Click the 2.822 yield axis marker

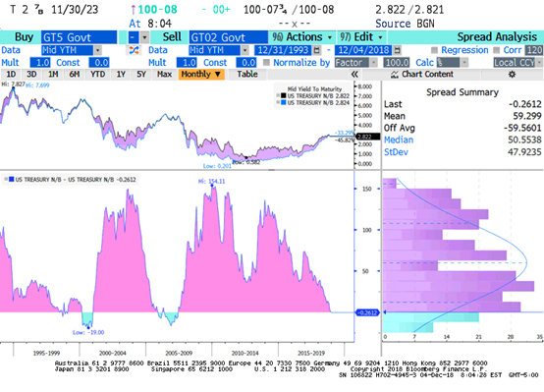pyautogui.click(x=367, y=137)
